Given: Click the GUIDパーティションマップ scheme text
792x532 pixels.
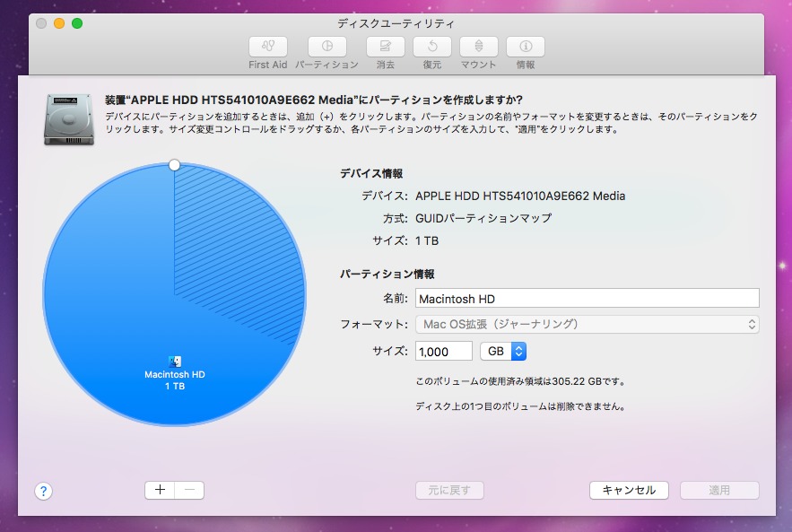Looking at the screenshot, I should (x=483, y=218).
